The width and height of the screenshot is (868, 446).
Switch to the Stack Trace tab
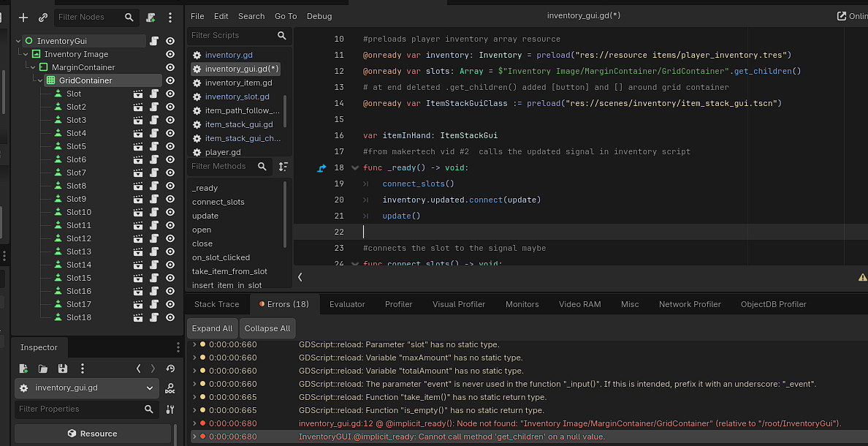pos(216,304)
